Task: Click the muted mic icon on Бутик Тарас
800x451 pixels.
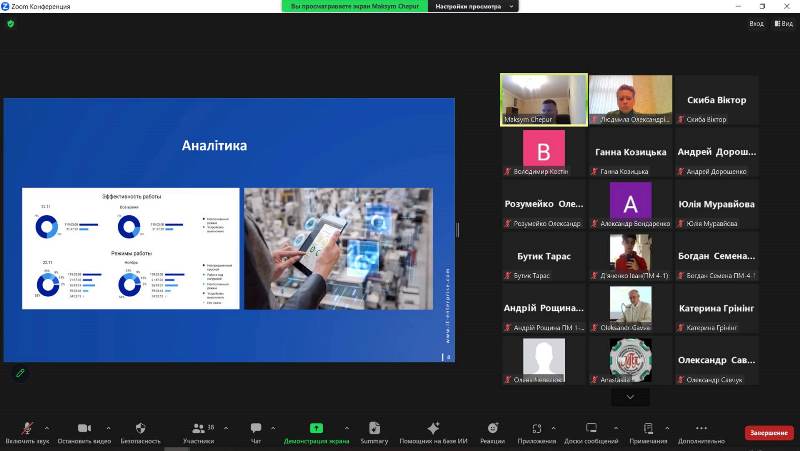Action: (x=508, y=275)
